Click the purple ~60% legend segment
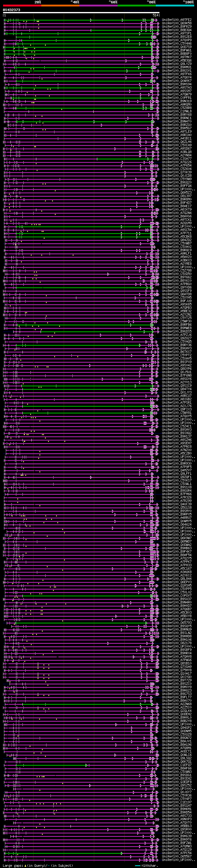Viewport: 197px width, 868px height. point(99,6)
